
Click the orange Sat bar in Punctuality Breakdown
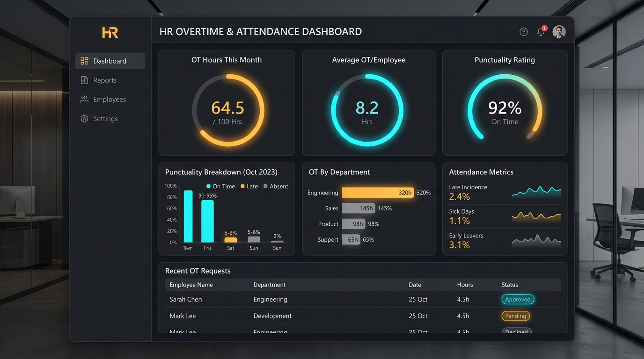(x=231, y=240)
